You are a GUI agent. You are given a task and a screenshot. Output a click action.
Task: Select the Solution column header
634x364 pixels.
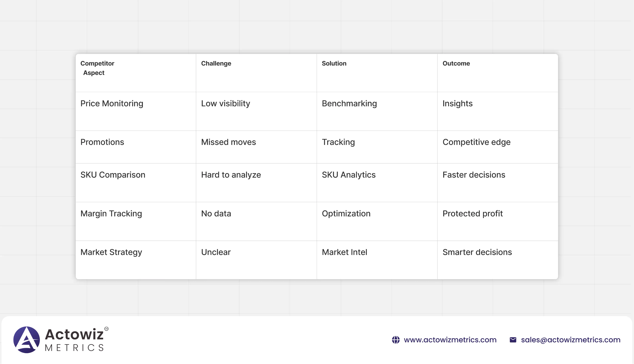[334, 64]
